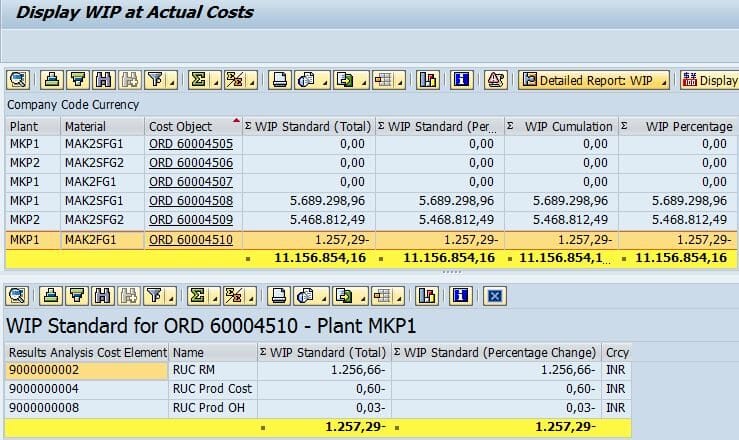Open Find binoculars in the upper toolbar

click(100, 80)
